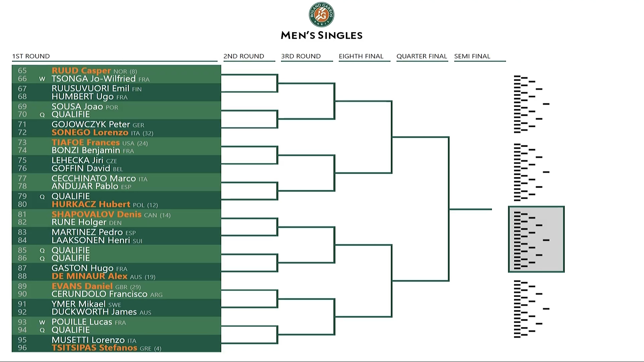Viewport: 644px width, 362px height.
Task: Click the Q marker at line 70
Action: [x=42, y=115]
